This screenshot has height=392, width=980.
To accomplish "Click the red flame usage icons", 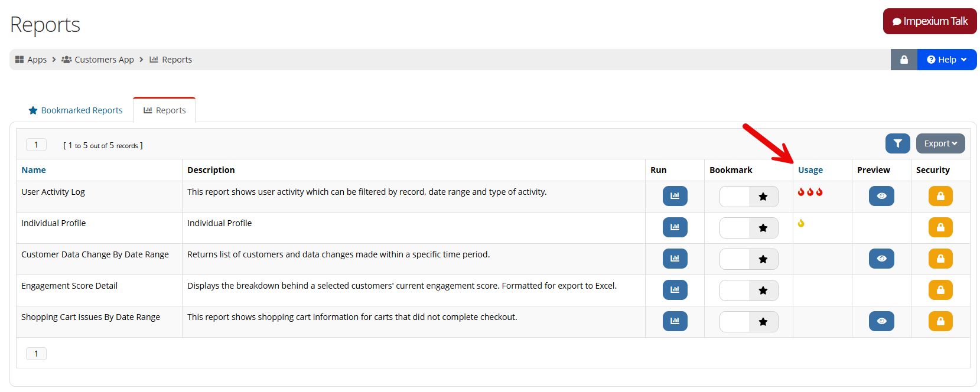I will point(810,192).
